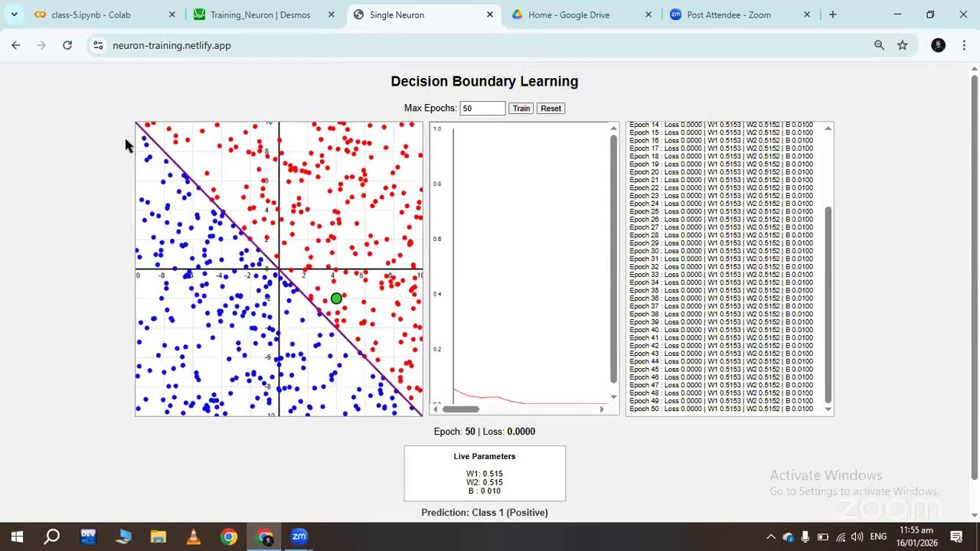Close the class-5.ipynb Colab tab
The height and width of the screenshot is (551, 980).
[x=171, y=15]
